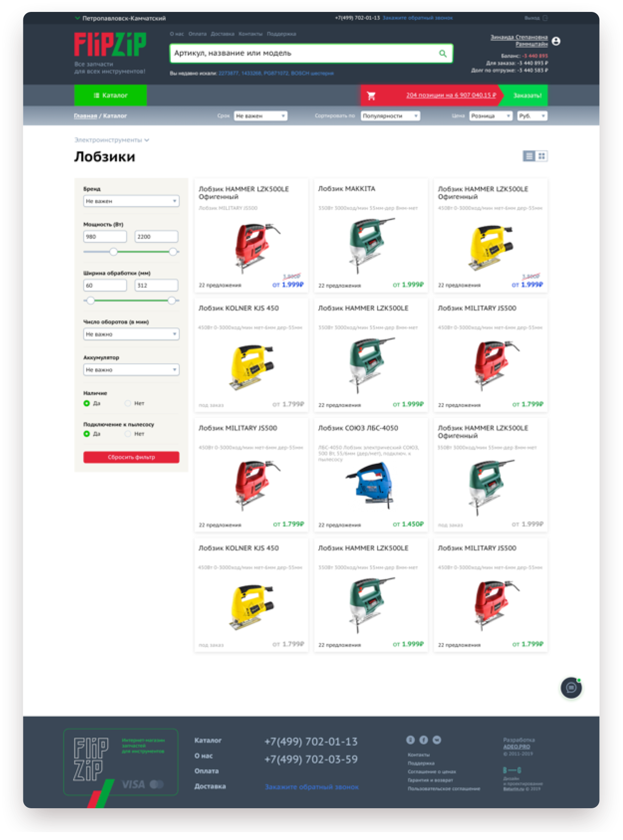This screenshot has width=623, height=840.
Task: Open the Сортировать по Популярности dropdown
Action: tap(390, 116)
